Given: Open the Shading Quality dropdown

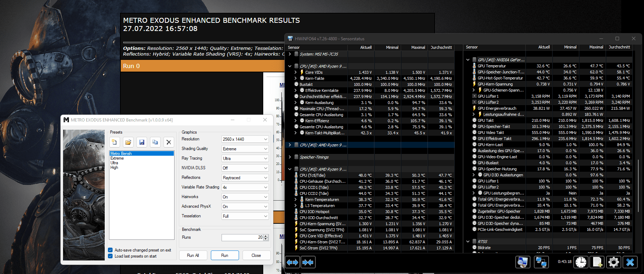Looking at the screenshot, I should (x=245, y=149).
